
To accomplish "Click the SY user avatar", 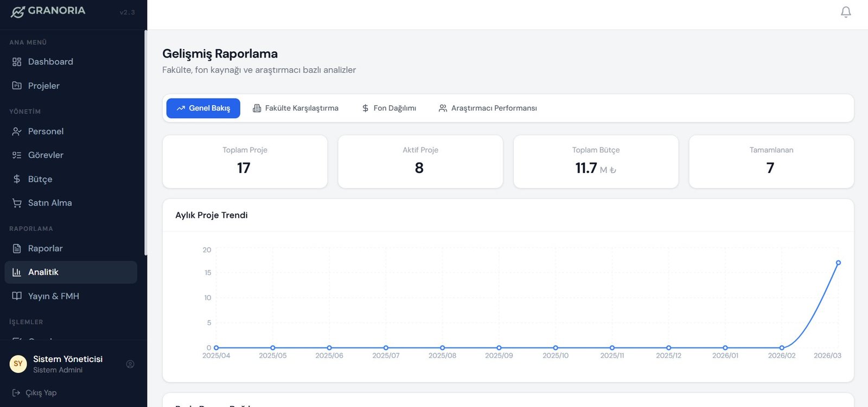I will point(18,364).
